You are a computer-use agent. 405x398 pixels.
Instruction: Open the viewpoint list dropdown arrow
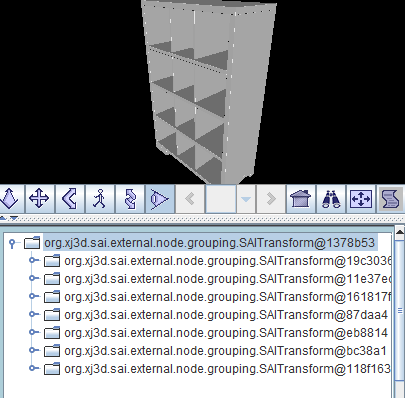coord(246,199)
